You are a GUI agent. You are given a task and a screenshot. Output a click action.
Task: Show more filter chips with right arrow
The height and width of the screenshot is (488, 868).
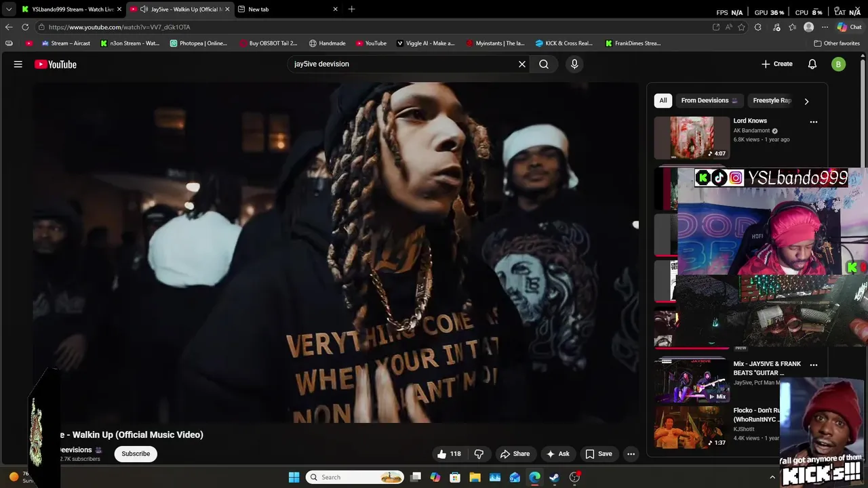[806, 101]
